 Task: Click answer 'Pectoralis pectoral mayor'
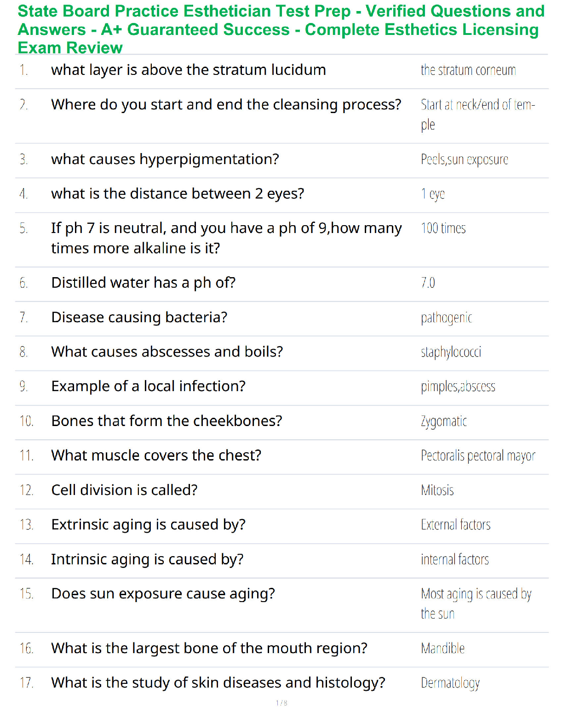click(x=478, y=455)
